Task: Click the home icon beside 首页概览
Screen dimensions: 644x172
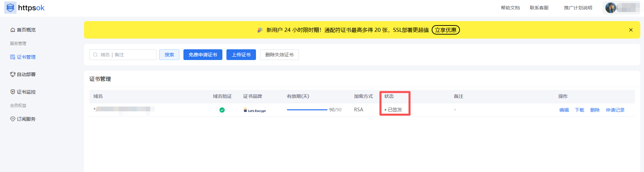Action: click(13, 30)
